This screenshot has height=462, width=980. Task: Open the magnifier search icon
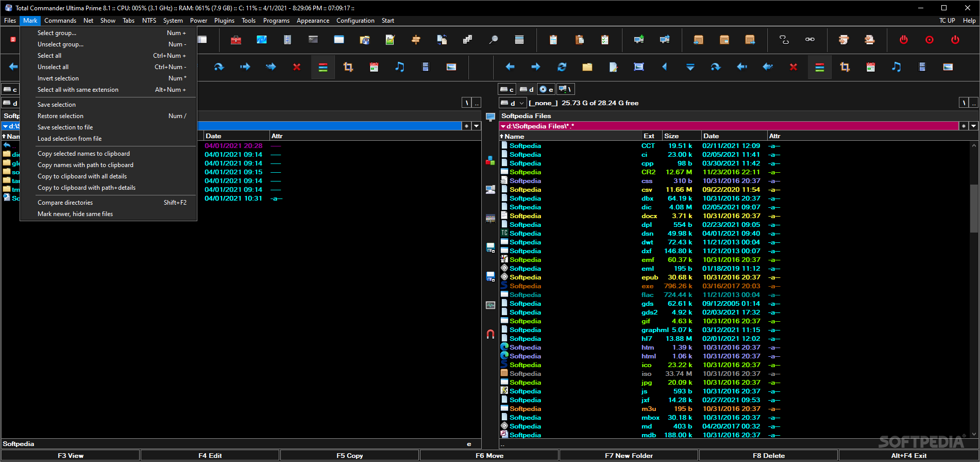(494, 40)
